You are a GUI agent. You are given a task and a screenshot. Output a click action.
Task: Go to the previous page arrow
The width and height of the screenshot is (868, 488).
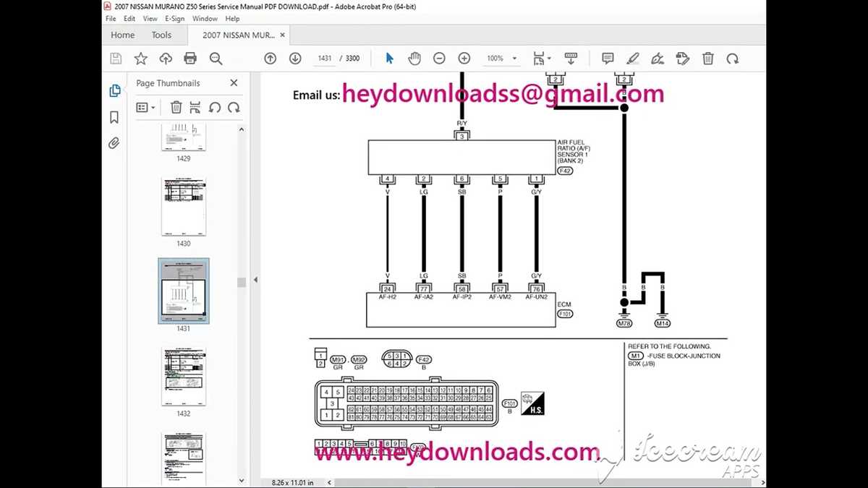pyautogui.click(x=271, y=59)
